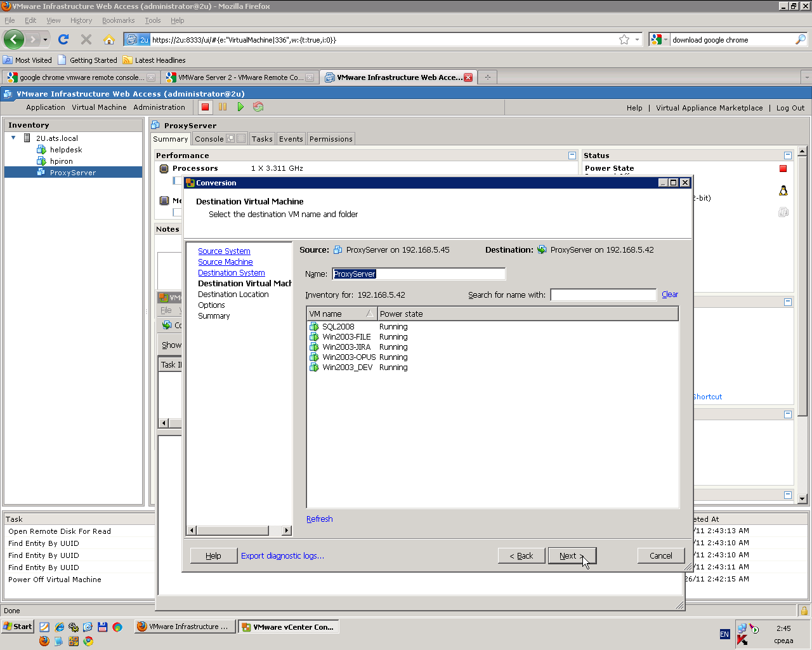Switch to the Console tab
Screen dimensions: 812x650
209,139
